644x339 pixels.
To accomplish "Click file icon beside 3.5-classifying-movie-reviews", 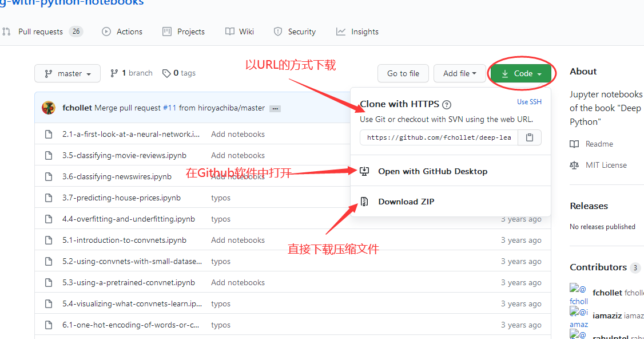I will click(x=49, y=156).
